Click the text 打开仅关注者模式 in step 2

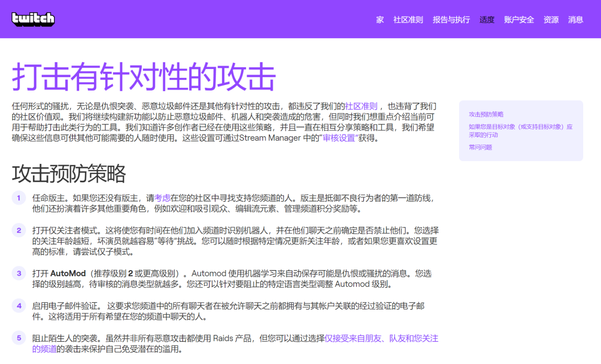click(x=65, y=231)
